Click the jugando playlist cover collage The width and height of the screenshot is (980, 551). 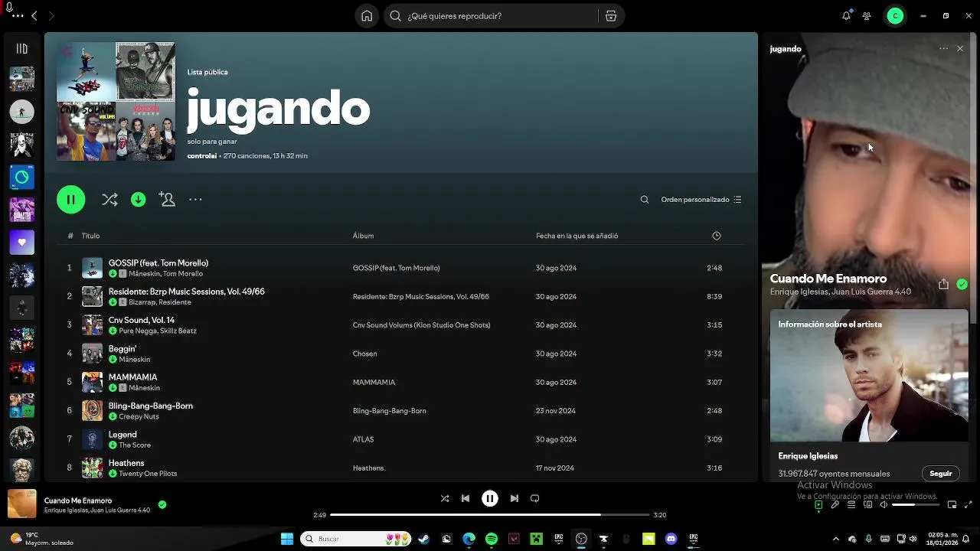116,102
